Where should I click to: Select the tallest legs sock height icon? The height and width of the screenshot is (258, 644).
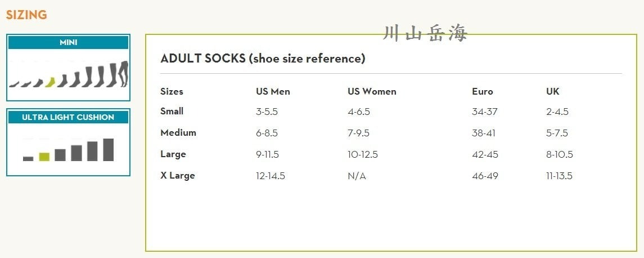click(x=122, y=73)
